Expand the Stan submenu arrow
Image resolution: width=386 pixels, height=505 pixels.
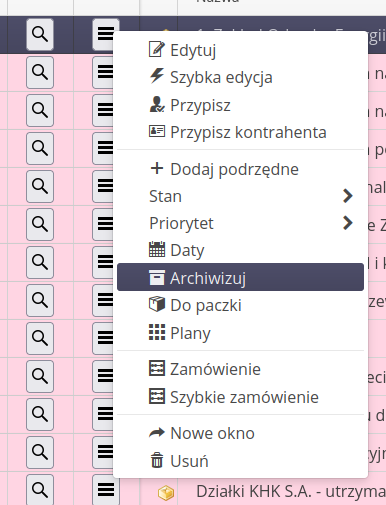tap(348, 196)
